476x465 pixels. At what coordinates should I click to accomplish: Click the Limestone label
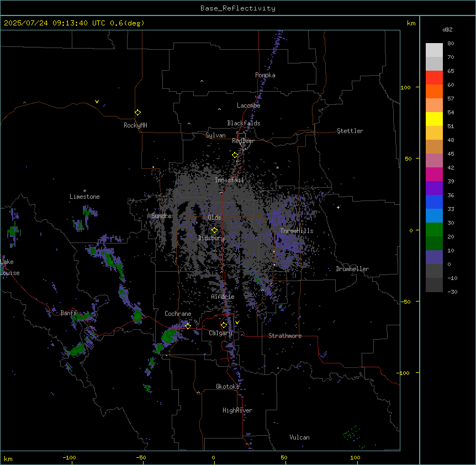click(x=84, y=197)
